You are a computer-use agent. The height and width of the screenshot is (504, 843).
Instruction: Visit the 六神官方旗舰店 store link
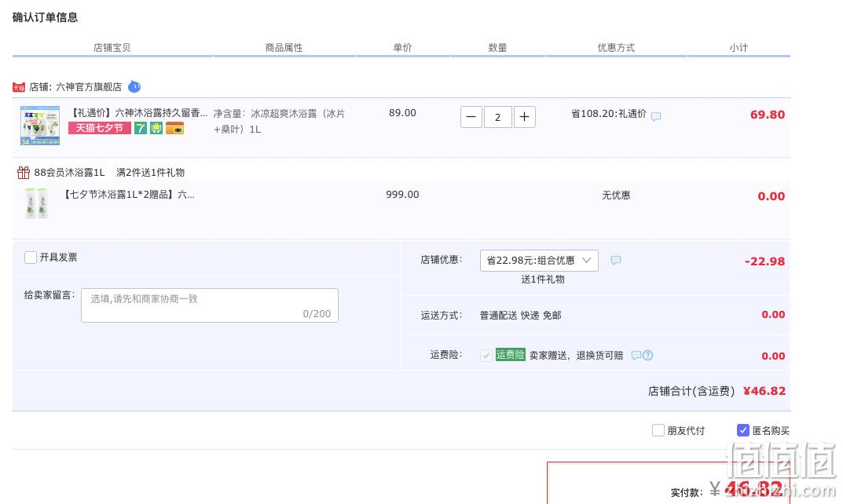(89, 87)
